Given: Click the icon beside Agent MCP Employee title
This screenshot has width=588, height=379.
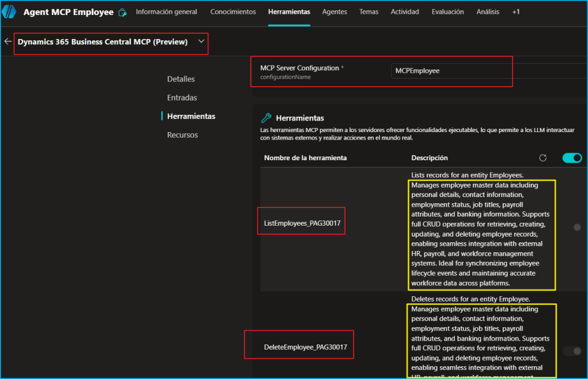Looking at the screenshot, I should pos(122,13).
